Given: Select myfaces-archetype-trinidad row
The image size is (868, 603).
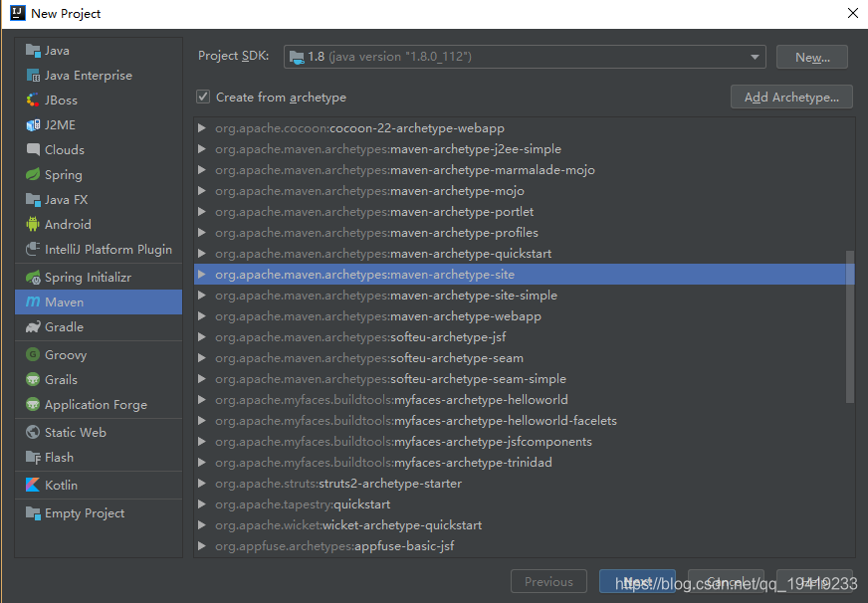Looking at the screenshot, I should tap(524, 463).
